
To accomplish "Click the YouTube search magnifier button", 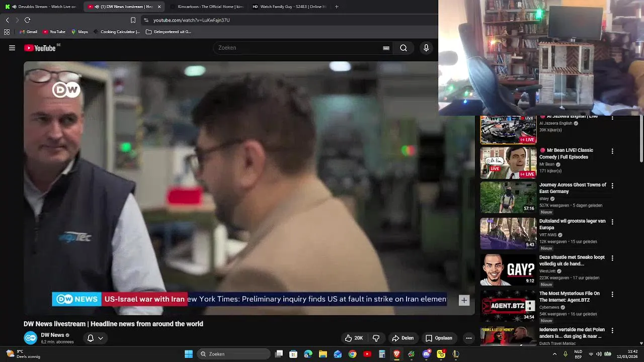I will point(404,48).
